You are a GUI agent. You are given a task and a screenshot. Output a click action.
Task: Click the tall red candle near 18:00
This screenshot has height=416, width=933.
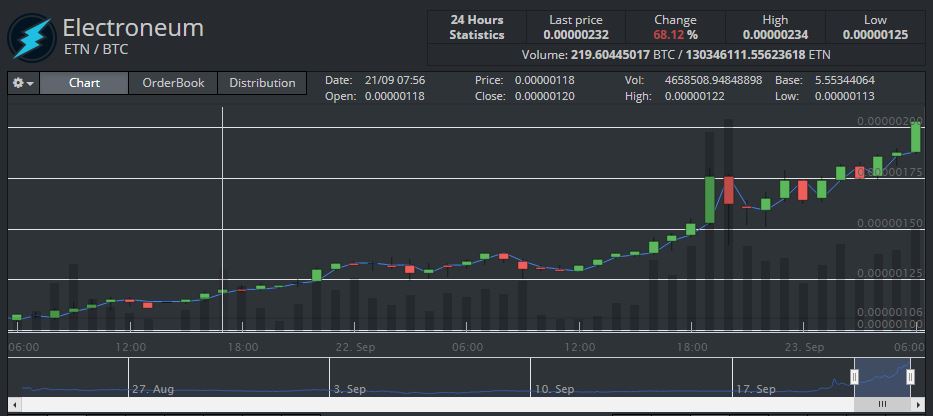coord(728,190)
